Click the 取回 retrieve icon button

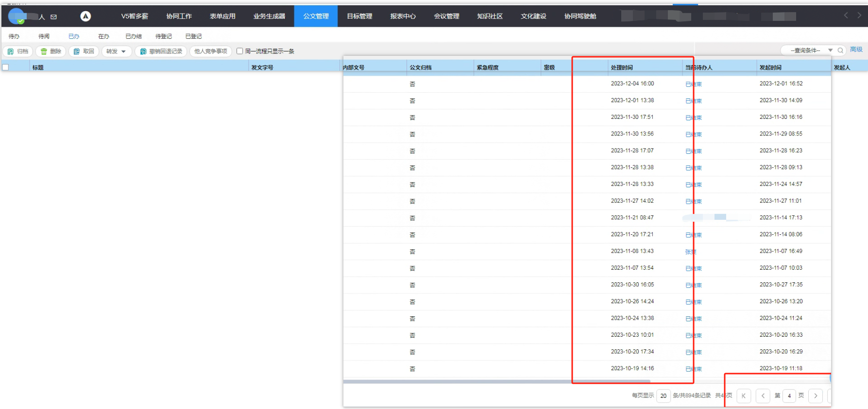tap(77, 51)
